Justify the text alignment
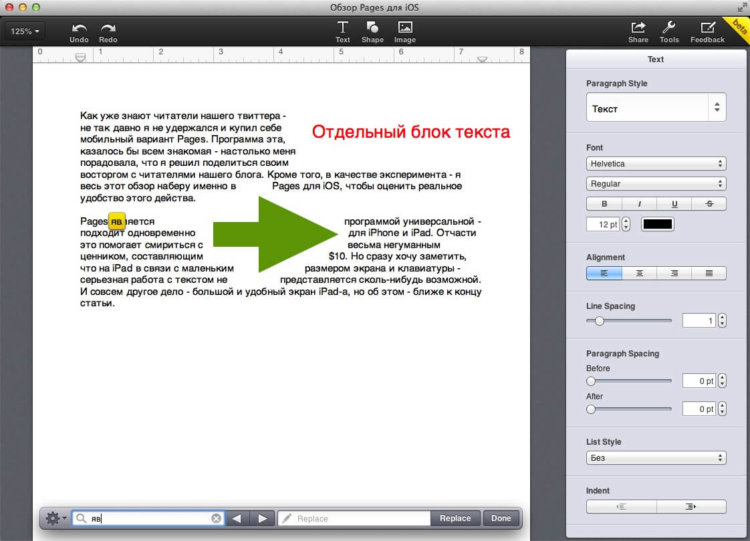750x541 pixels. (x=709, y=273)
